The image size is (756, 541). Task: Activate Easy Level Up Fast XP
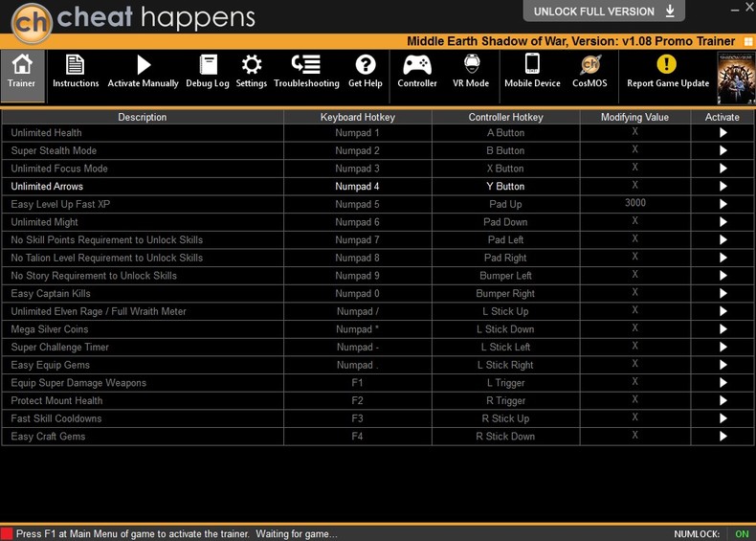[723, 204]
